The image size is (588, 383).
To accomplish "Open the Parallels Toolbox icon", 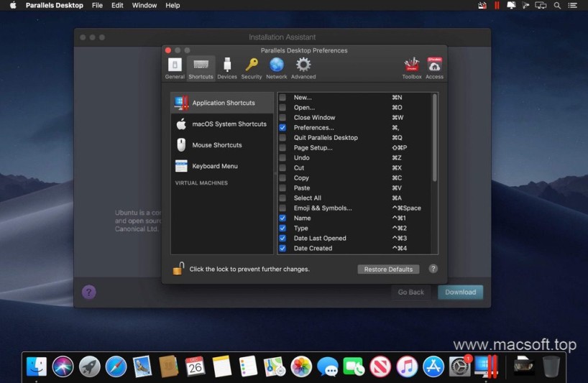I will tap(412, 68).
